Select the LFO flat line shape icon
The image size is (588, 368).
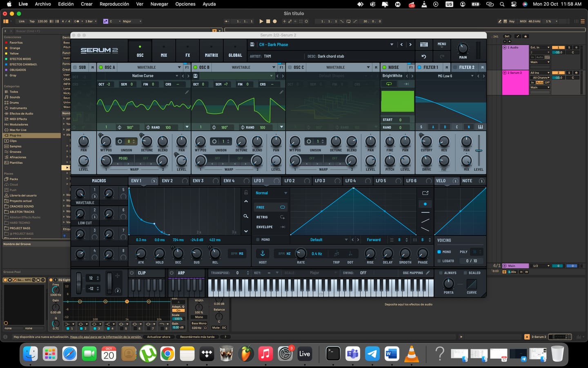coord(425,213)
